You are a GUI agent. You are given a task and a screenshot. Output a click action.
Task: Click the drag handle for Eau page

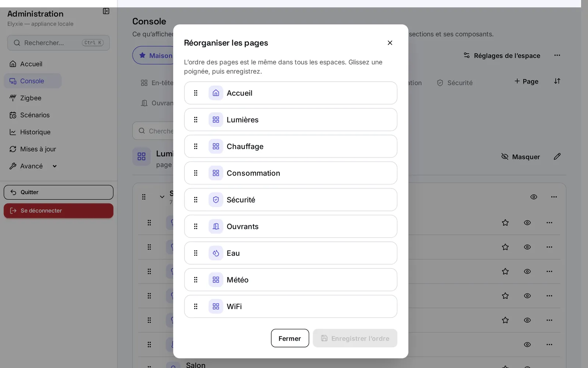point(196,253)
